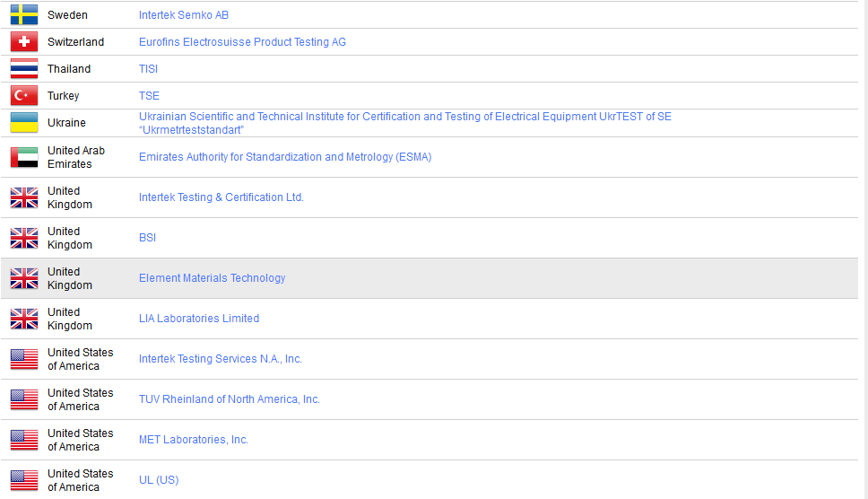Click the Turkey flag icon
868x499 pixels.
24,96
